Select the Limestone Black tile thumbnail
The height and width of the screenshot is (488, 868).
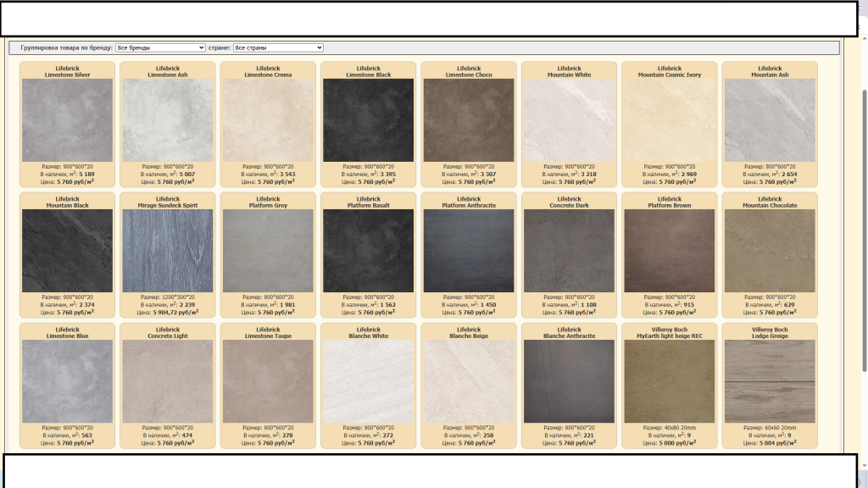click(369, 120)
